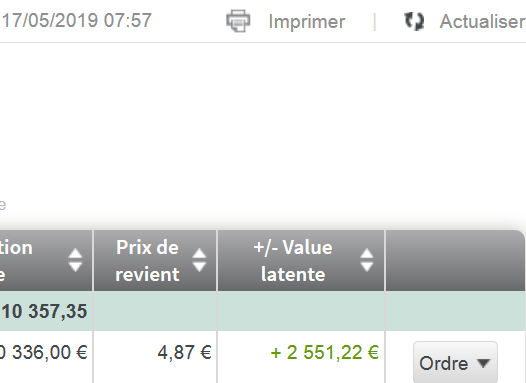Click the 17/05/2019 07:57 timestamp
The width and height of the screenshot is (526, 383).
[77, 20]
